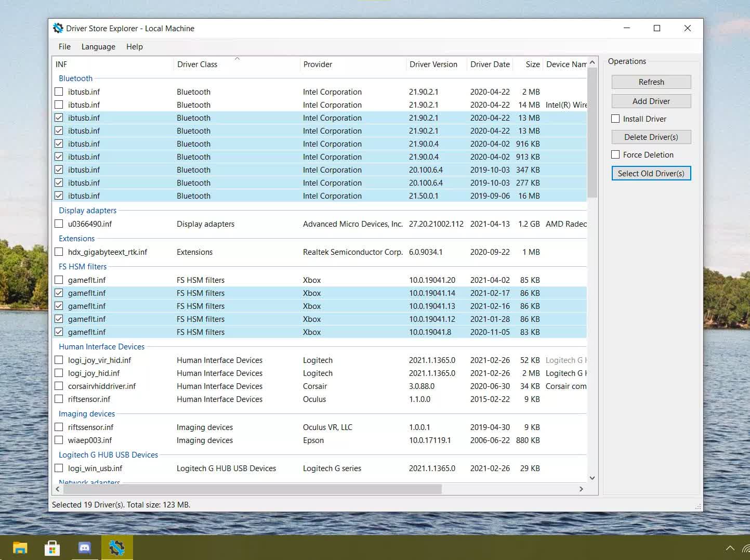This screenshot has width=750, height=560.
Task: Launch Microsoft Store from the taskbar
Action: click(52, 548)
